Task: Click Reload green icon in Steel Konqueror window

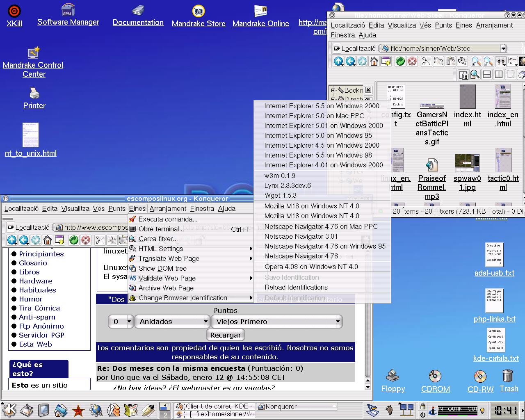Action: (400, 62)
